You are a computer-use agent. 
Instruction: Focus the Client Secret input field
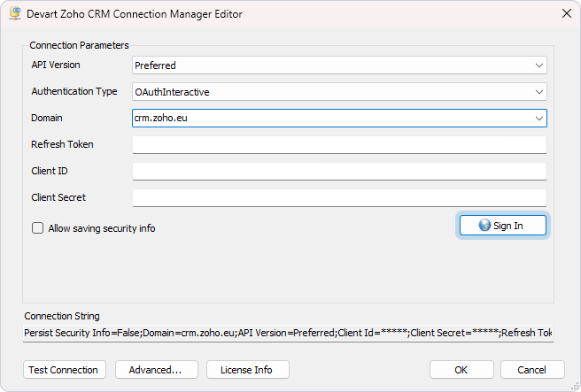(339, 197)
